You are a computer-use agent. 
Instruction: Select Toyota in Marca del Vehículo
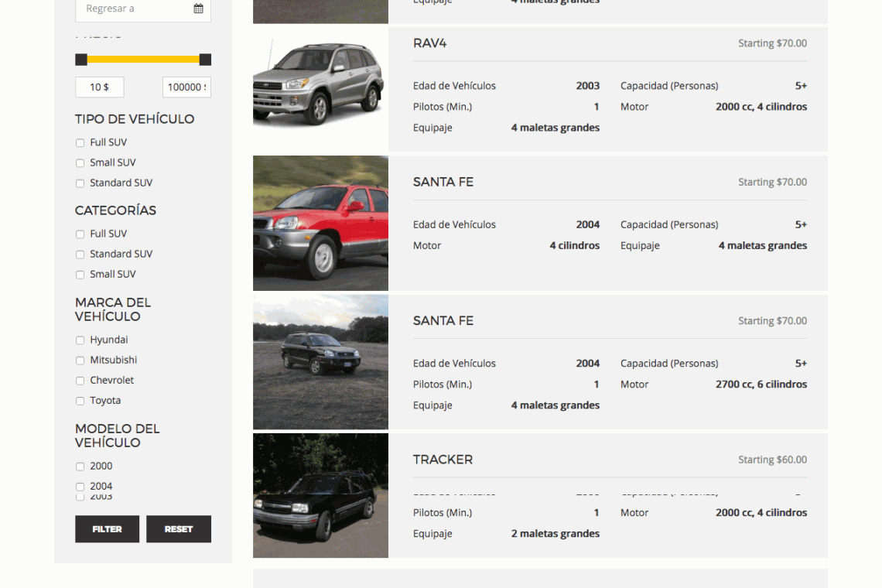coord(80,401)
